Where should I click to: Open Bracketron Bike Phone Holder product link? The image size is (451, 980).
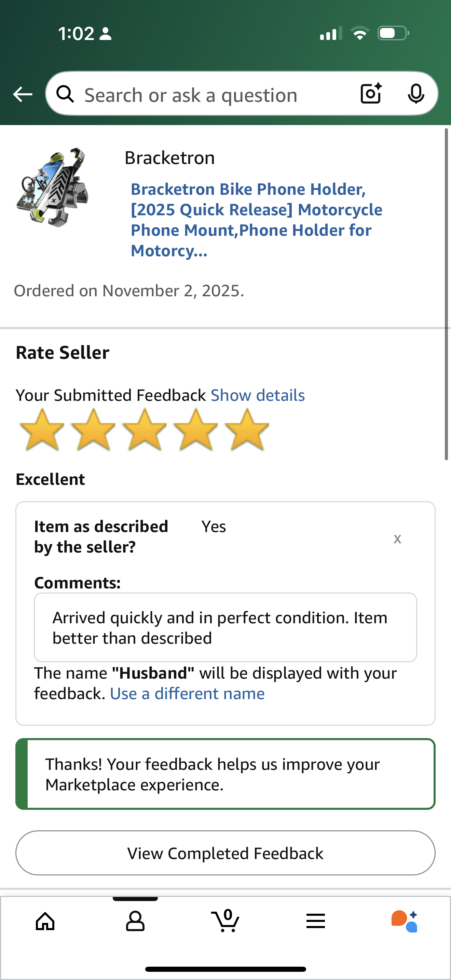256,220
